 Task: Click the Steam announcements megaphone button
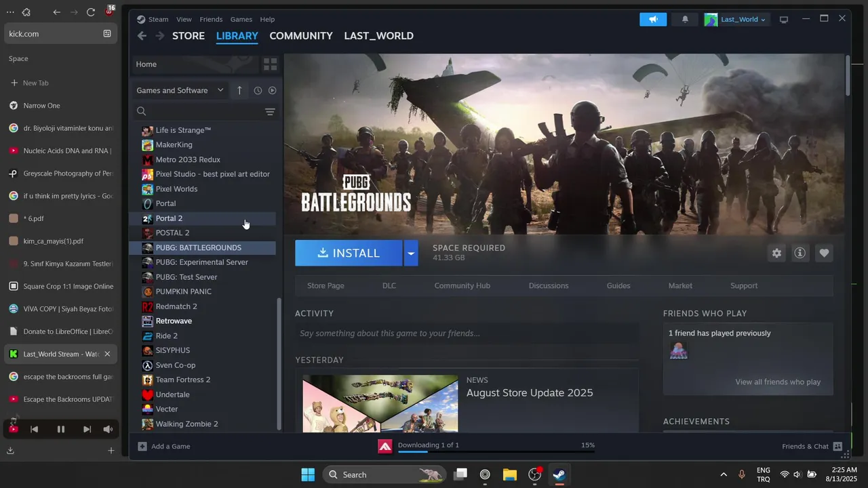tap(653, 19)
